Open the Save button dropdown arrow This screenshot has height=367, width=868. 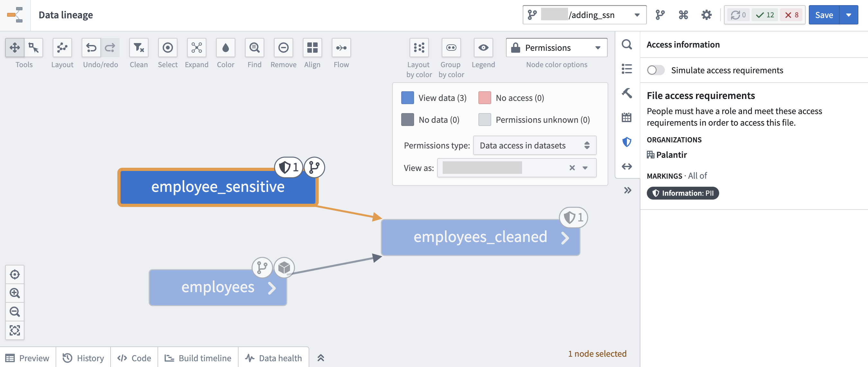point(848,15)
